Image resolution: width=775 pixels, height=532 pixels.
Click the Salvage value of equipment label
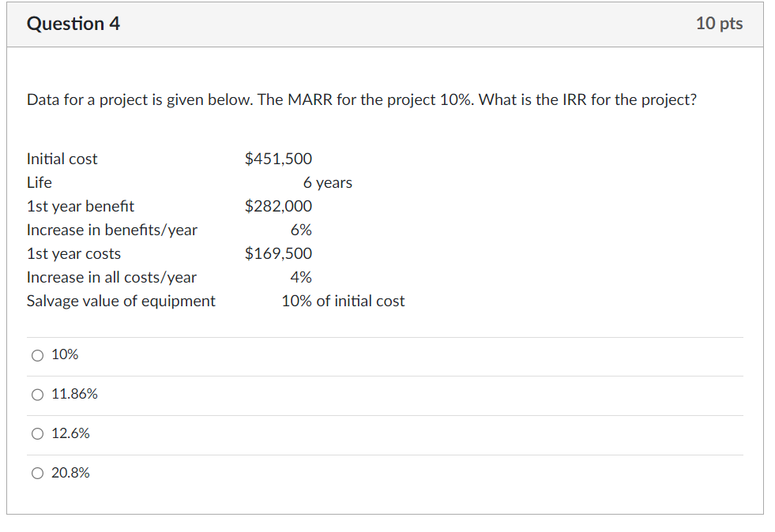(x=121, y=301)
